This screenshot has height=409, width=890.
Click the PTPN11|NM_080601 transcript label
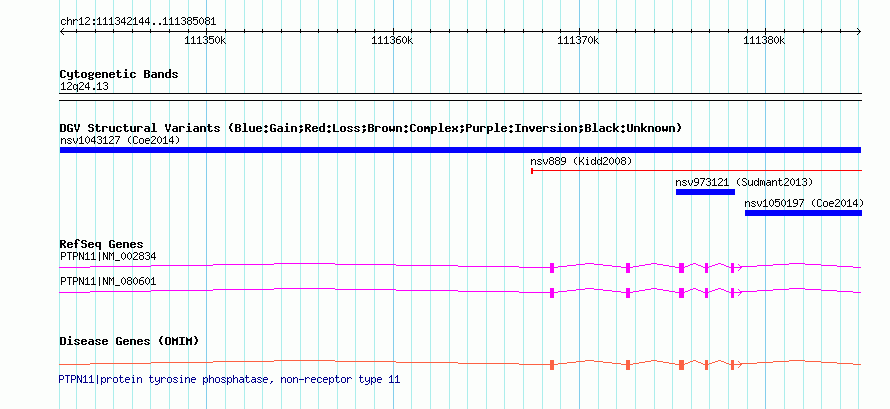tap(108, 281)
